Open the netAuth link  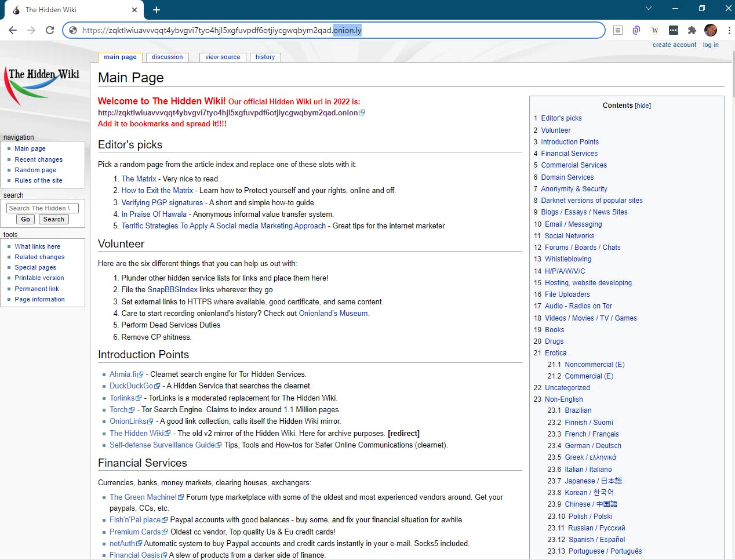coord(125,543)
